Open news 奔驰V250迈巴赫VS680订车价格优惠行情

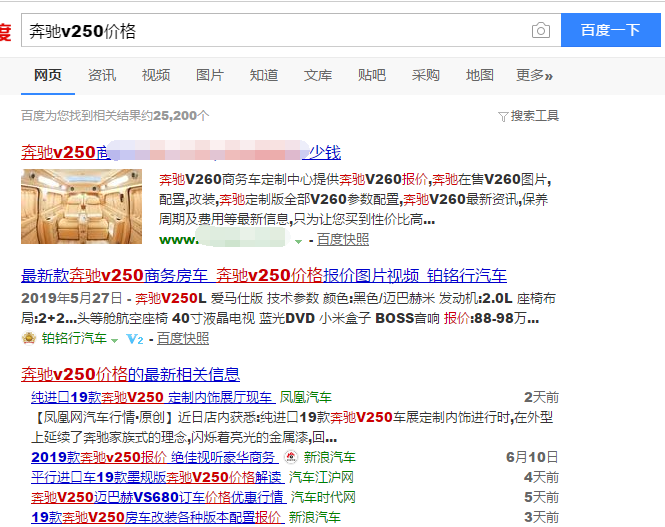click(x=159, y=497)
